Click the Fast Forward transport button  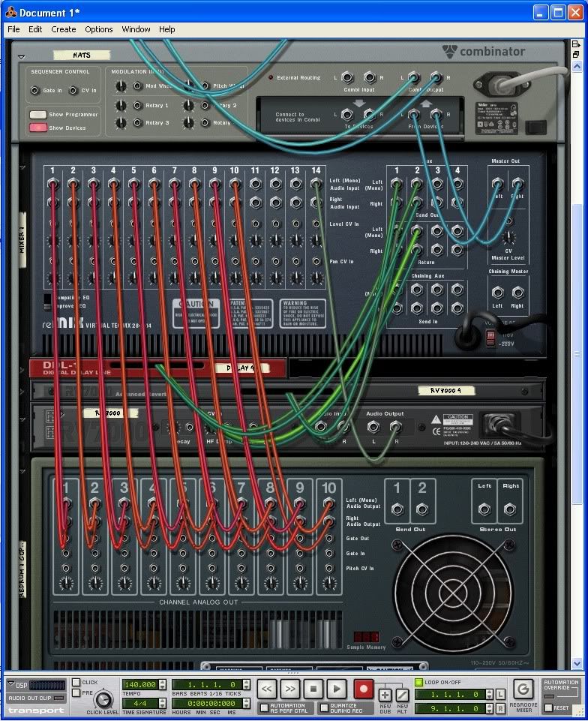click(290, 689)
